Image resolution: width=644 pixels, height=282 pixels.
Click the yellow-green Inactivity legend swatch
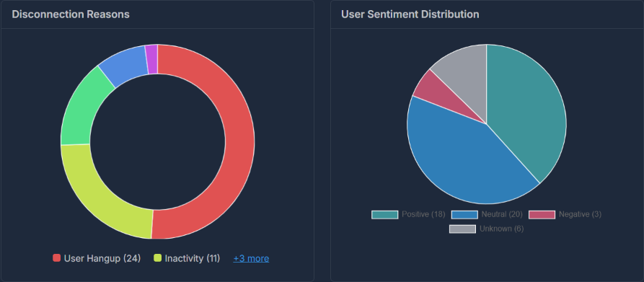click(x=157, y=258)
